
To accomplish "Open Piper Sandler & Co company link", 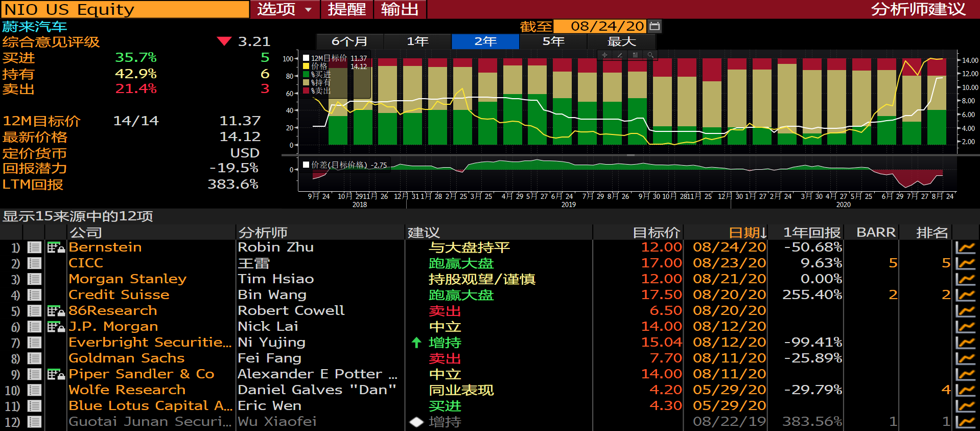I will pos(142,374).
